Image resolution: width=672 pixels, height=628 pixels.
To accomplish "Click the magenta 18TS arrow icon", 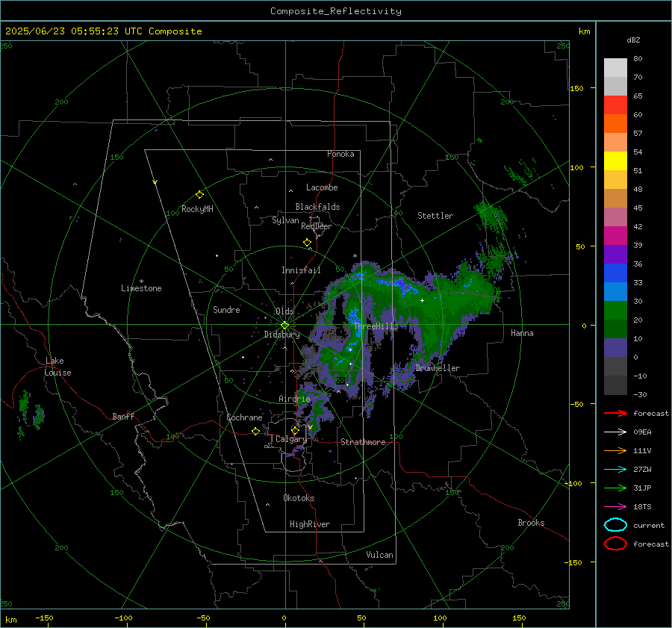I will point(615,507).
